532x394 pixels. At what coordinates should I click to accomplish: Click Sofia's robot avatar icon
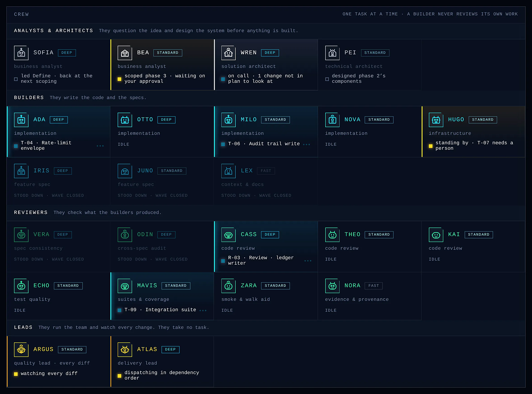point(21,53)
